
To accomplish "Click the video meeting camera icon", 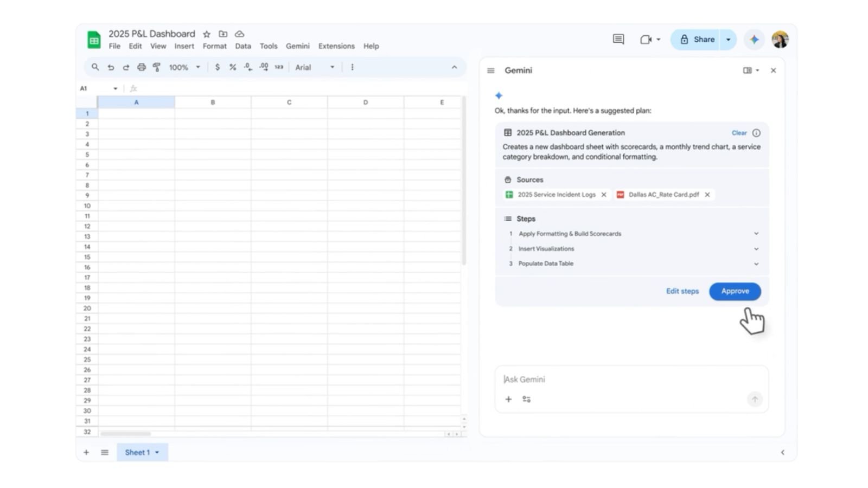I will 646,40.
